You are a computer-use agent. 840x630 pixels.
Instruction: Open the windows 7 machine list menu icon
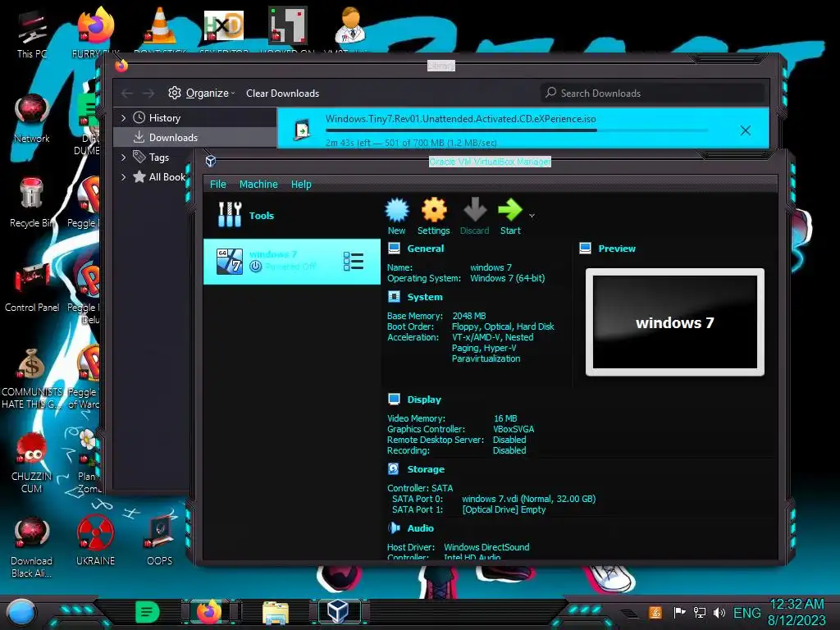click(x=353, y=262)
